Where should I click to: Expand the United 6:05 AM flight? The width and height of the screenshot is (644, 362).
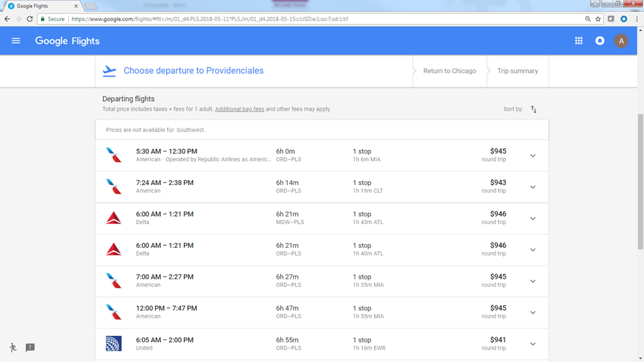coord(533,344)
